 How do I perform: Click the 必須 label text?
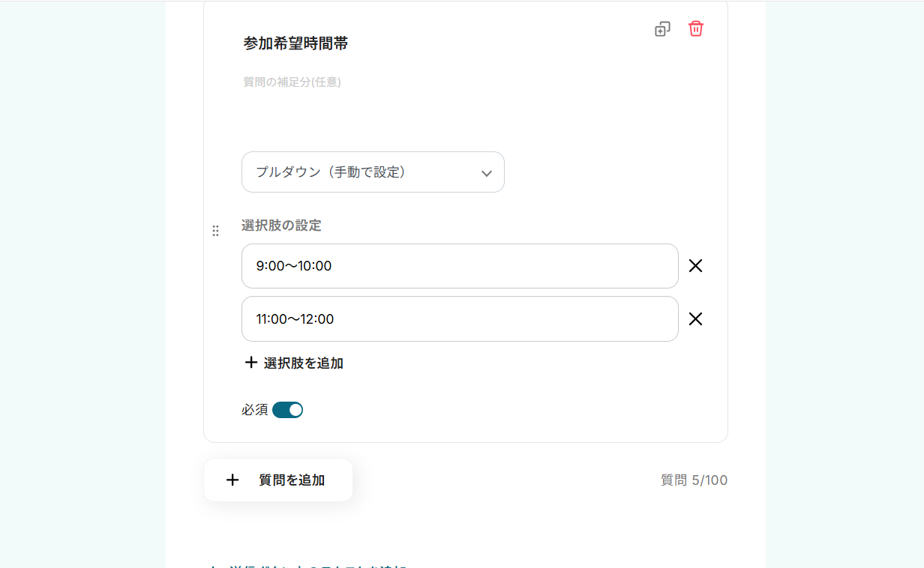tap(254, 410)
